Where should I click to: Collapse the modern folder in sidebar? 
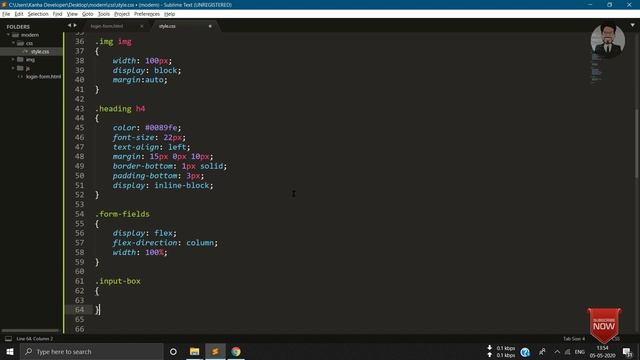(8, 35)
